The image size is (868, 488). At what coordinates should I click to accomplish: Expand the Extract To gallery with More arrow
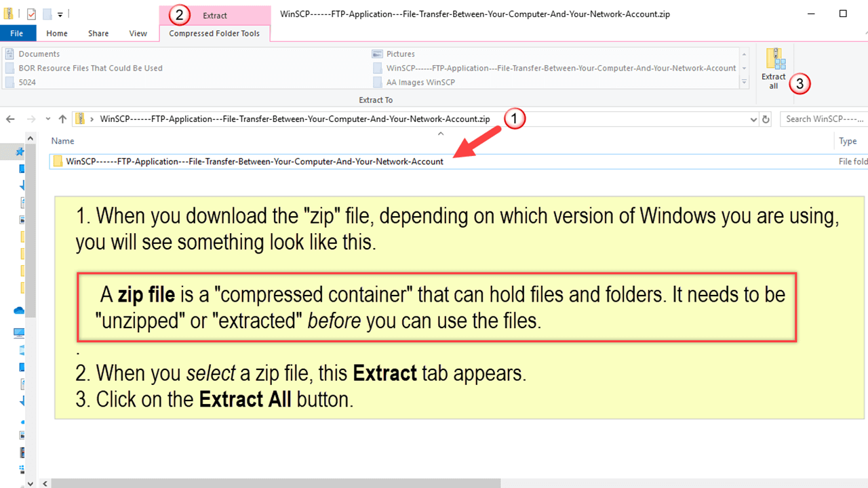point(744,82)
